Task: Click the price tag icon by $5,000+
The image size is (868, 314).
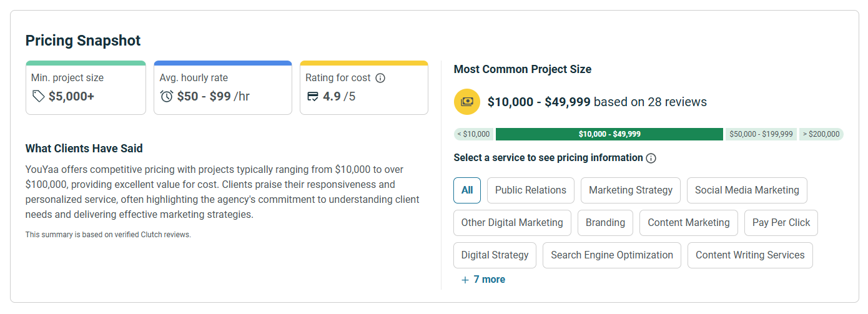Action: click(39, 96)
